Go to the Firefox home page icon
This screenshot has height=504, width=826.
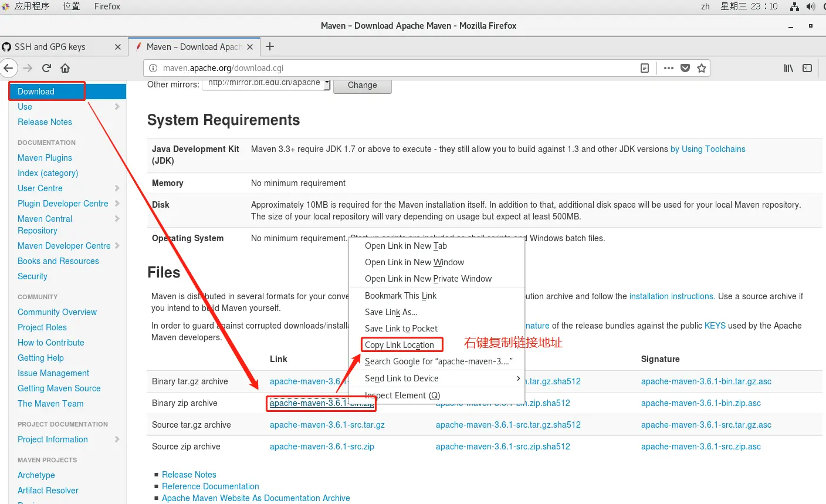pyautogui.click(x=65, y=68)
